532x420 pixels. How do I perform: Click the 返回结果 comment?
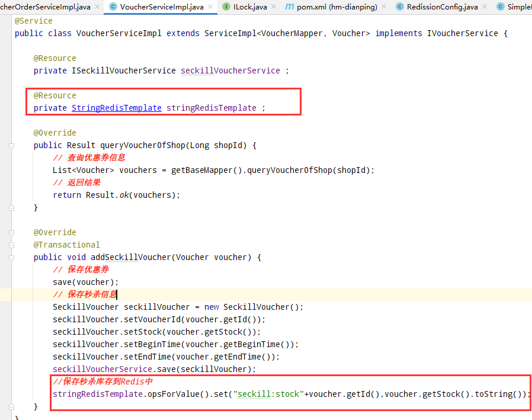[x=76, y=182]
